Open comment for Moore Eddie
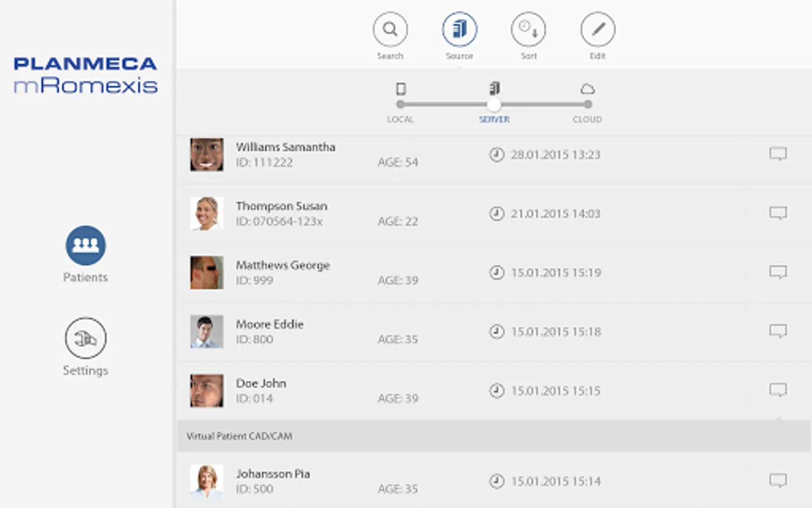Image resolution: width=812 pixels, height=508 pixels. coord(778,331)
